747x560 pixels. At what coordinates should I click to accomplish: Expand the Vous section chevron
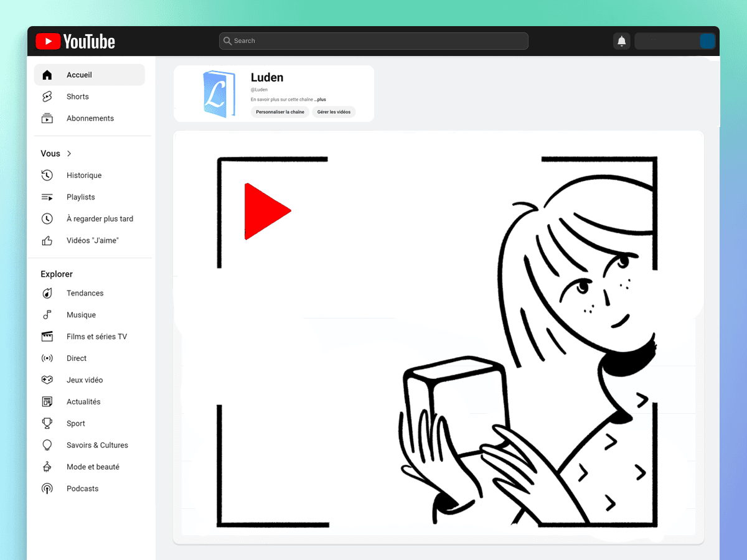click(x=69, y=154)
